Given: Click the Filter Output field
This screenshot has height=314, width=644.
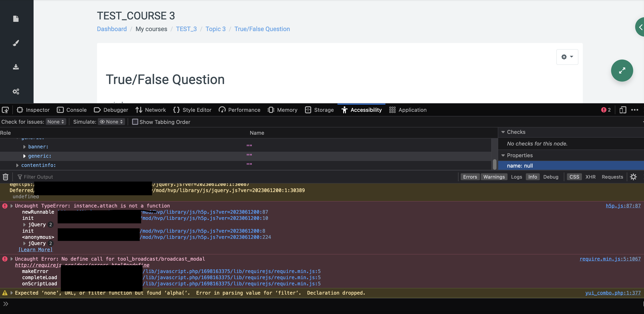Looking at the screenshot, I should [x=235, y=177].
